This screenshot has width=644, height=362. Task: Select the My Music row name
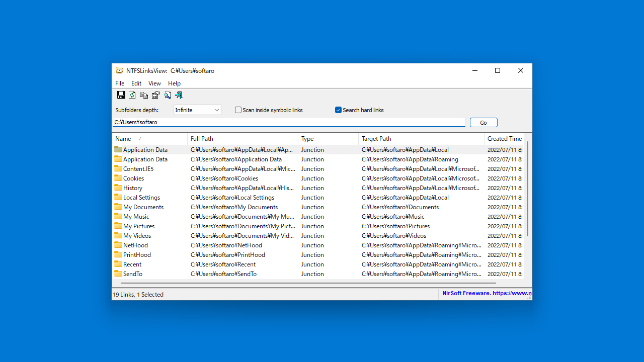click(x=136, y=217)
